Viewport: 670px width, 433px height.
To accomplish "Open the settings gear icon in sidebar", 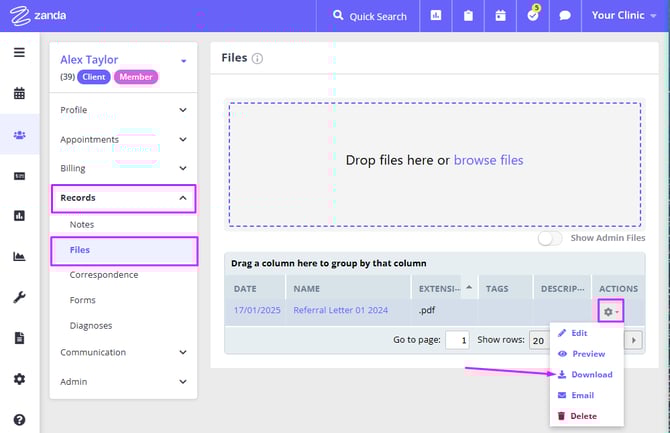I will tap(19, 379).
